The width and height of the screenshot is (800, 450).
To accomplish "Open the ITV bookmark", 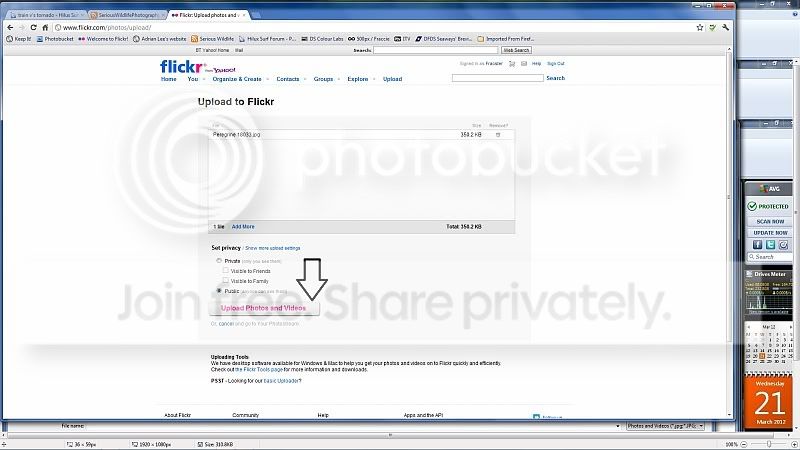I will point(402,39).
